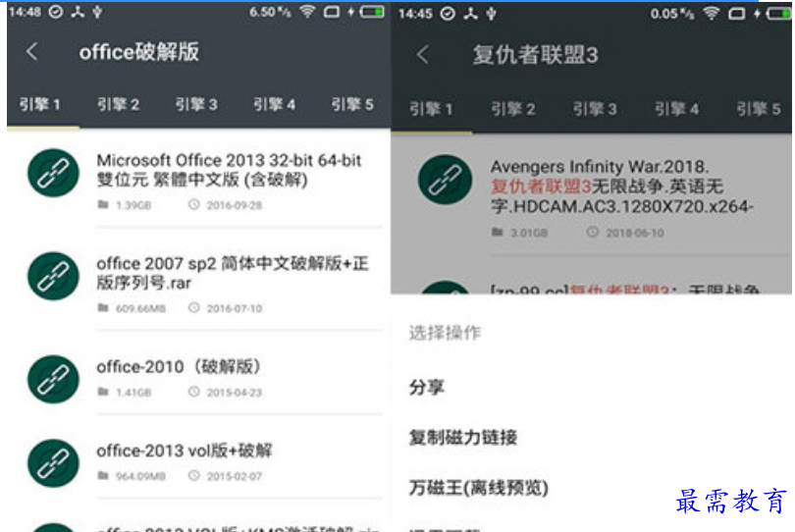
Task: Tap the office破解版 title text
Action: 139,52
